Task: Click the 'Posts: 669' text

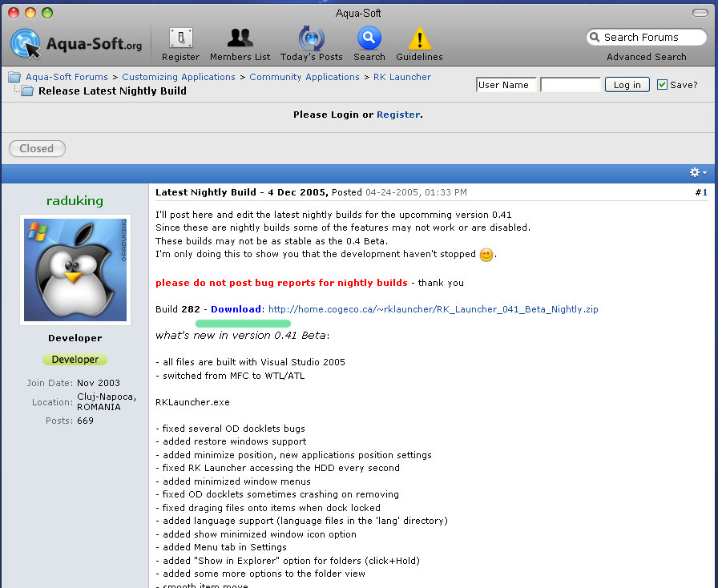Action: pyautogui.click(x=70, y=421)
